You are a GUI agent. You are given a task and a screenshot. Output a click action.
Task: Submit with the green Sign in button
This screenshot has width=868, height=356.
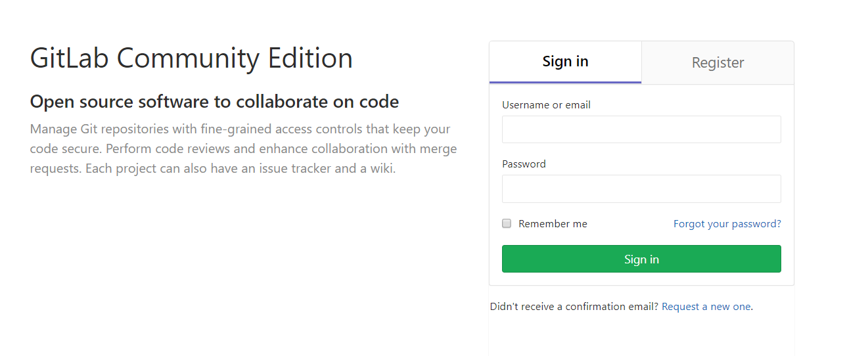641,259
